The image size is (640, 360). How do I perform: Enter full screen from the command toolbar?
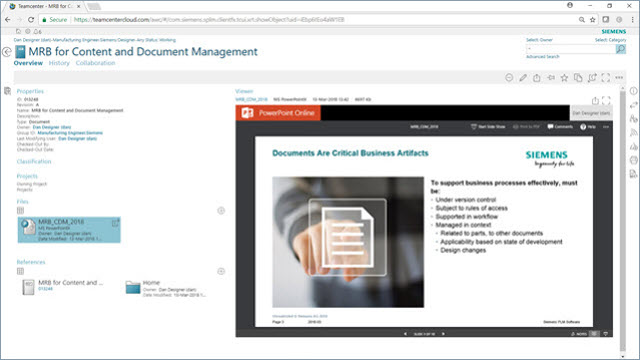(606, 78)
